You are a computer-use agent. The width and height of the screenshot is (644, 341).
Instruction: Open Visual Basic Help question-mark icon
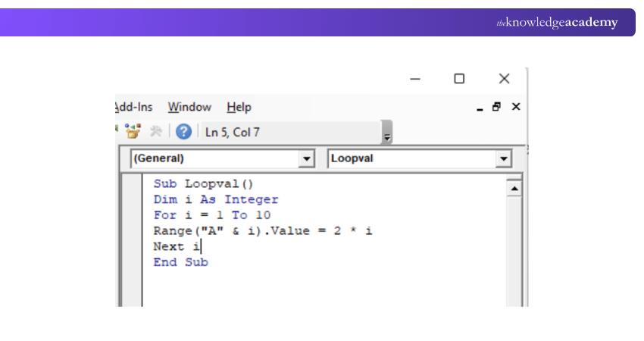click(x=183, y=132)
